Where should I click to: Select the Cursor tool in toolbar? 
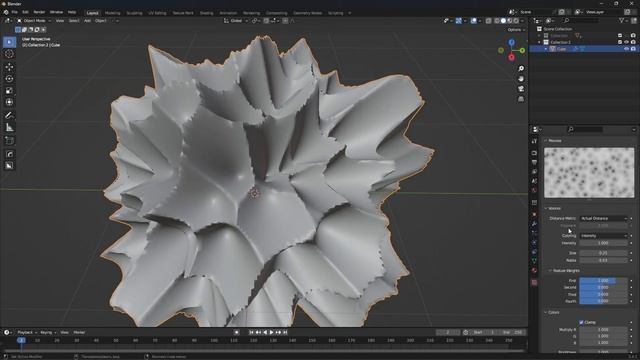click(9, 54)
